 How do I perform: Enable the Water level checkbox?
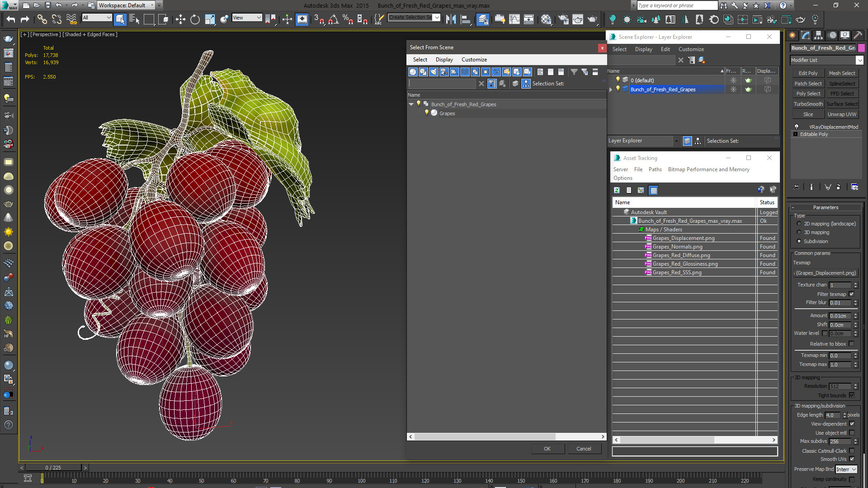tap(825, 333)
